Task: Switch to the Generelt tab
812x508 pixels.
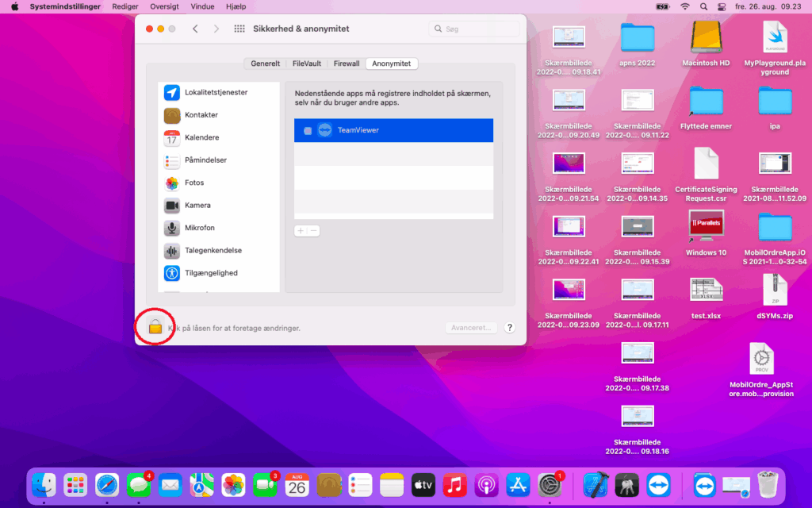Action: (265, 63)
